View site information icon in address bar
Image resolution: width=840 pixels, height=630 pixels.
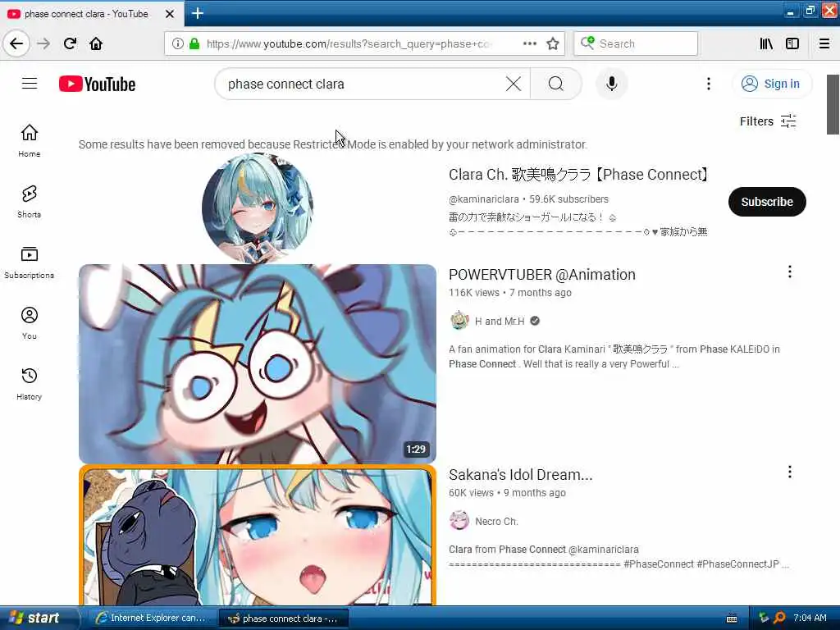coord(178,44)
